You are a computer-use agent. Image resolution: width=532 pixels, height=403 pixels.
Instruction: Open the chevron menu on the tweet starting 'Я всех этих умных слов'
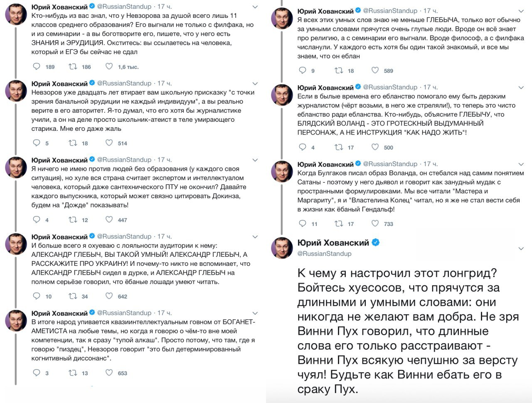click(521, 11)
